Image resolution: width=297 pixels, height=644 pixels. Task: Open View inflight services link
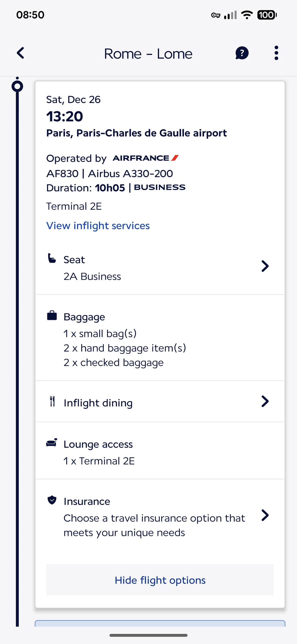[x=98, y=226]
